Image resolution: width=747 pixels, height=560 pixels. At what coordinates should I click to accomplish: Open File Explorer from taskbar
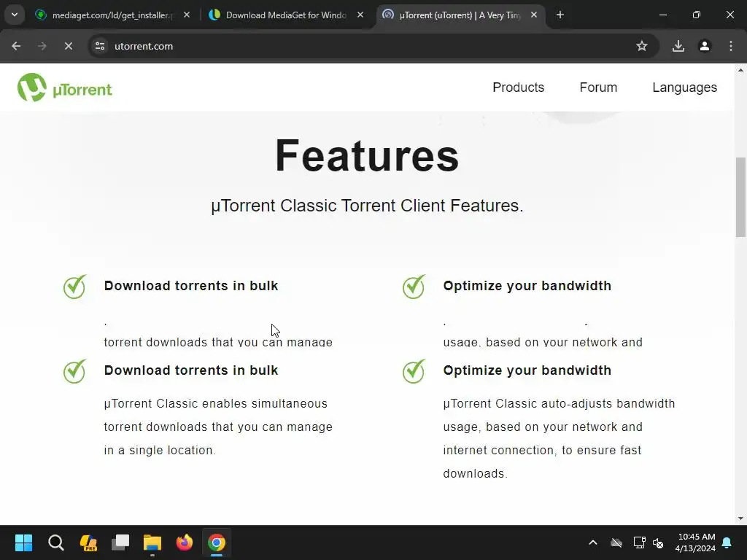[x=152, y=542]
